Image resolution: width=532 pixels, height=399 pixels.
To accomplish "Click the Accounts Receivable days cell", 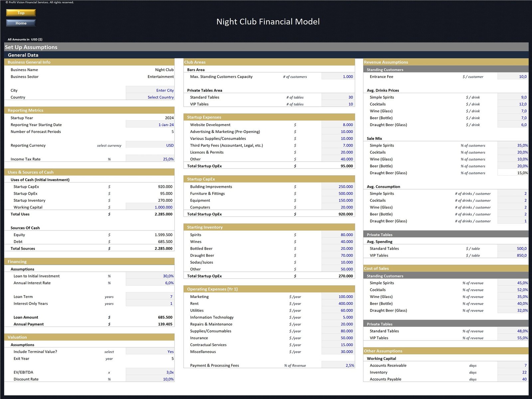I will click(513, 366).
